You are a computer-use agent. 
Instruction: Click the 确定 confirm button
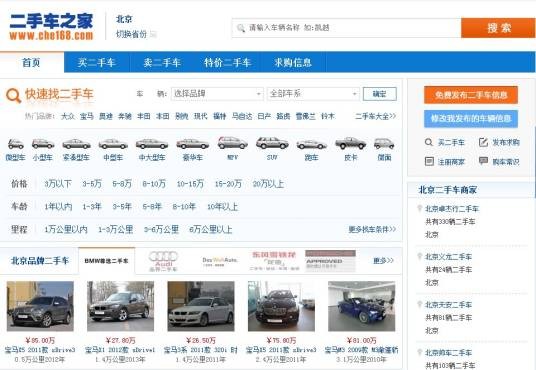(379, 94)
